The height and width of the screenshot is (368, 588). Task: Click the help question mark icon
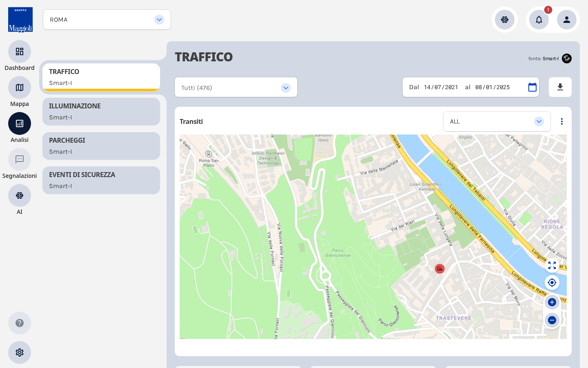(20, 323)
